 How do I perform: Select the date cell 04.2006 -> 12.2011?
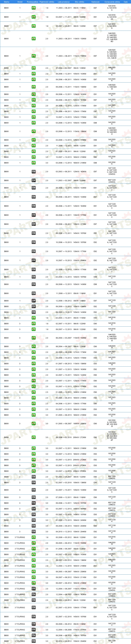click(63, 404)
